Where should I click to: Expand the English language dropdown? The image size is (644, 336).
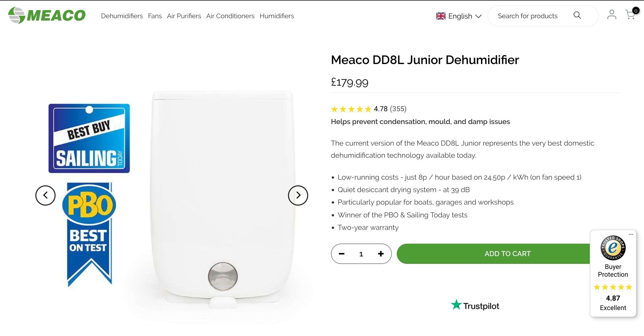tap(459, 16)
